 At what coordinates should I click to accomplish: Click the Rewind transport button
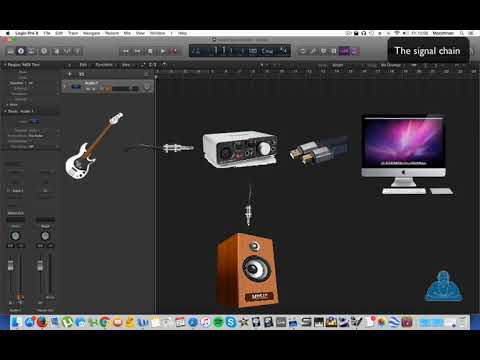[x=126, y=51]
